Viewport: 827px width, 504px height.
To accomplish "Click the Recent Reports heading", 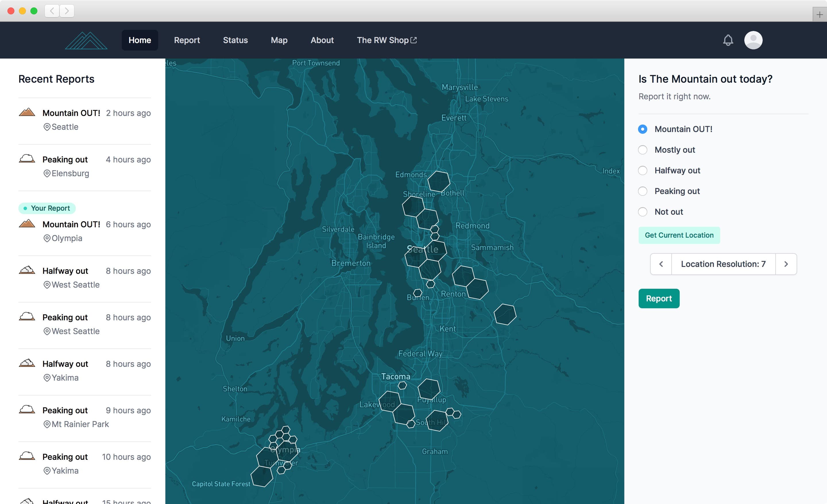I will (x=56, y=79).
